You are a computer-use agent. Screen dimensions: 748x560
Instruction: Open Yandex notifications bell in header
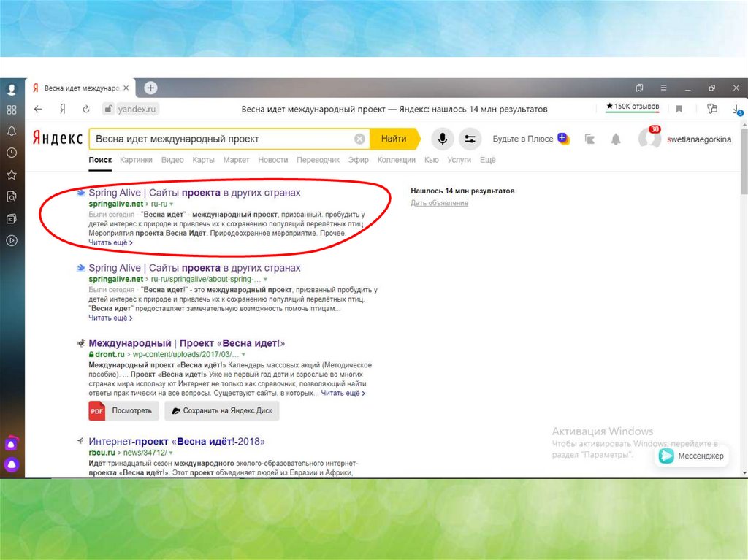point(616,139)
